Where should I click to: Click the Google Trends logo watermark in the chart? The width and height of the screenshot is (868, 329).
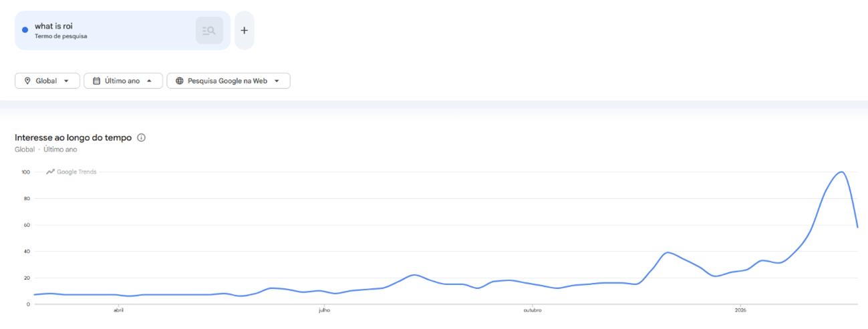pyautogui.click(x=71, y=172)
